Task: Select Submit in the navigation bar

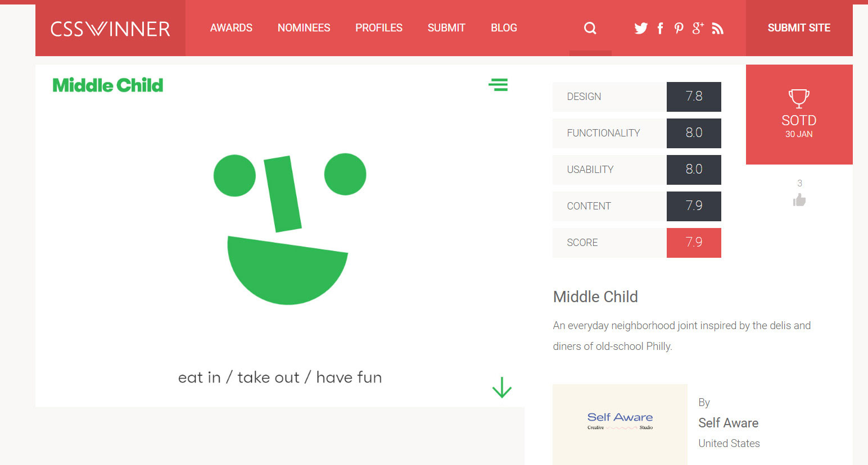Action: pyautogui.click(x=446, y=28)
